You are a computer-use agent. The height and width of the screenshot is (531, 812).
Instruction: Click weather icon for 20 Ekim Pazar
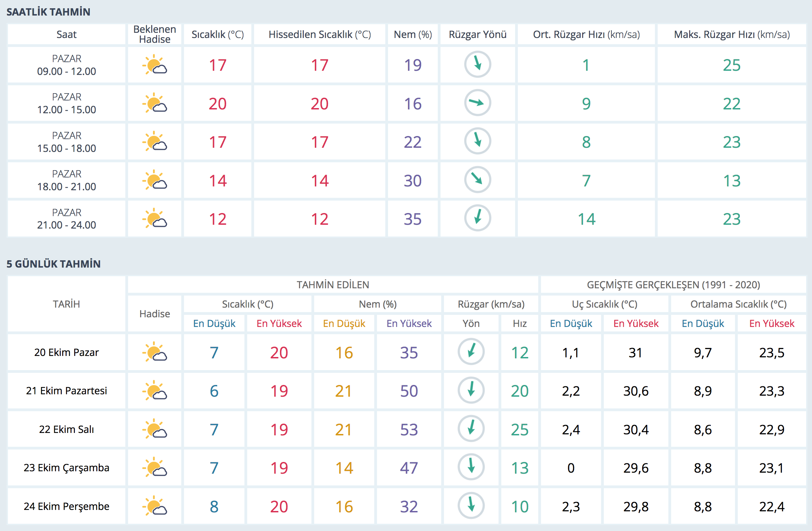(x=154, y=352)
